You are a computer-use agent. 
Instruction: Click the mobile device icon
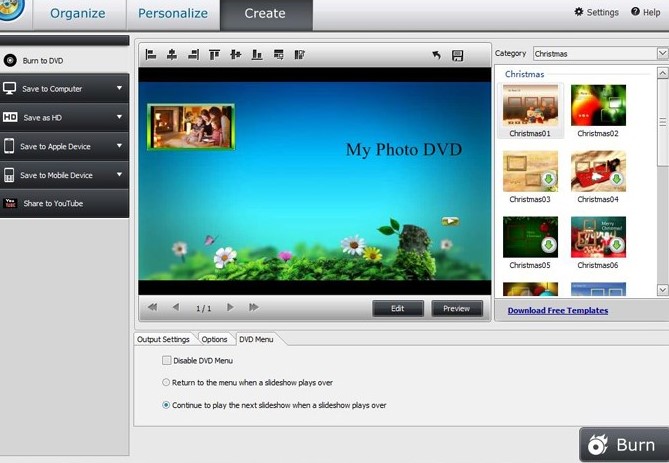tap(9, 175)
